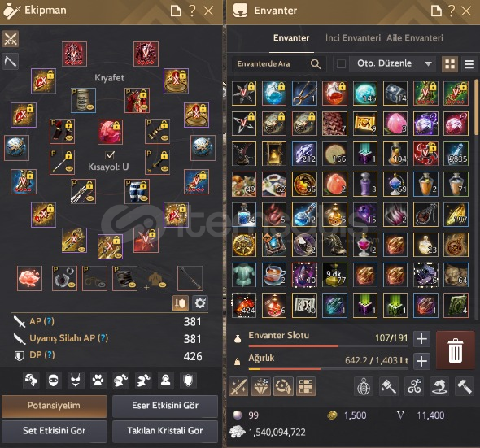Select the pickaxe life-skill gear icon
Screen dimensions: 480x448
(x=11, y=62)
